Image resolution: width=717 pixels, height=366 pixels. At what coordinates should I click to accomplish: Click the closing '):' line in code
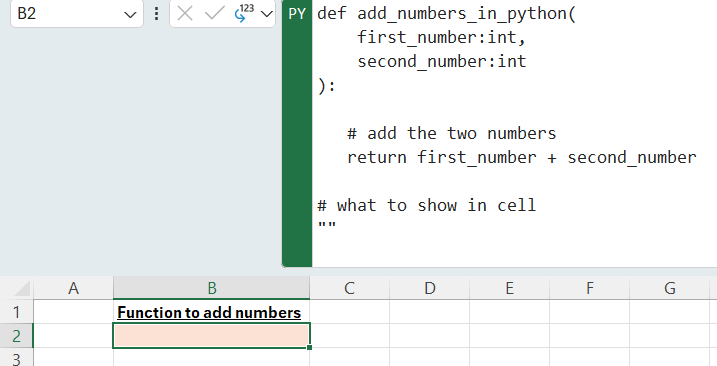(326, 86)
